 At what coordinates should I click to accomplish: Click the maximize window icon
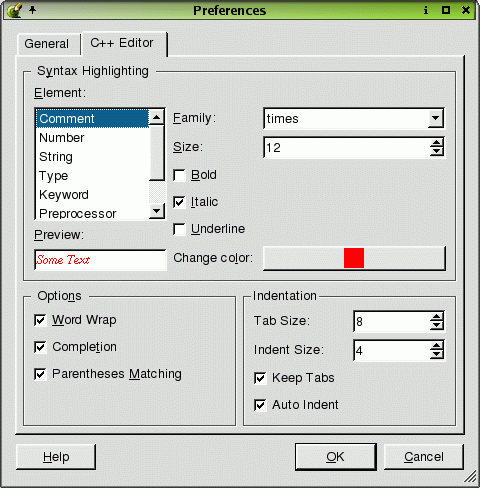click(x=446, y=10)
